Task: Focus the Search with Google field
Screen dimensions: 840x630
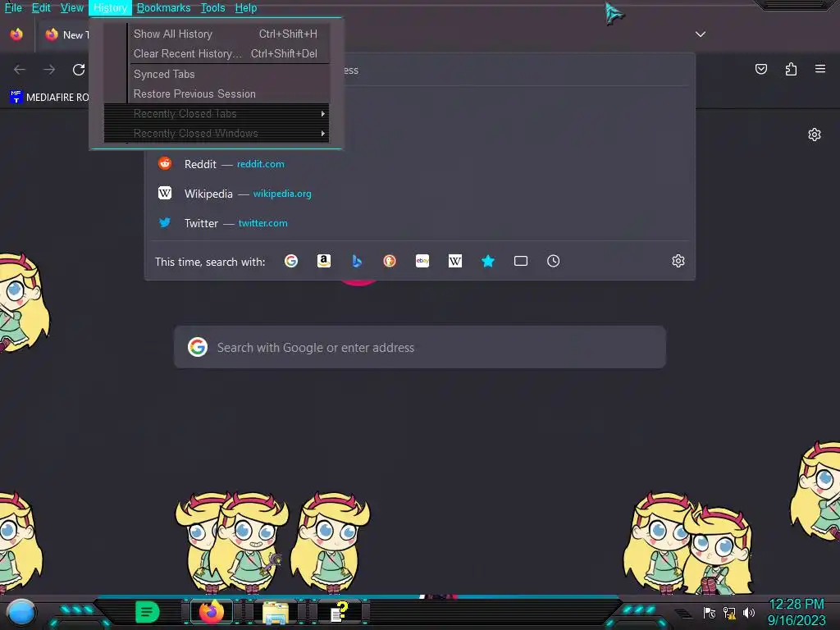Action: [x=420, y=347]
